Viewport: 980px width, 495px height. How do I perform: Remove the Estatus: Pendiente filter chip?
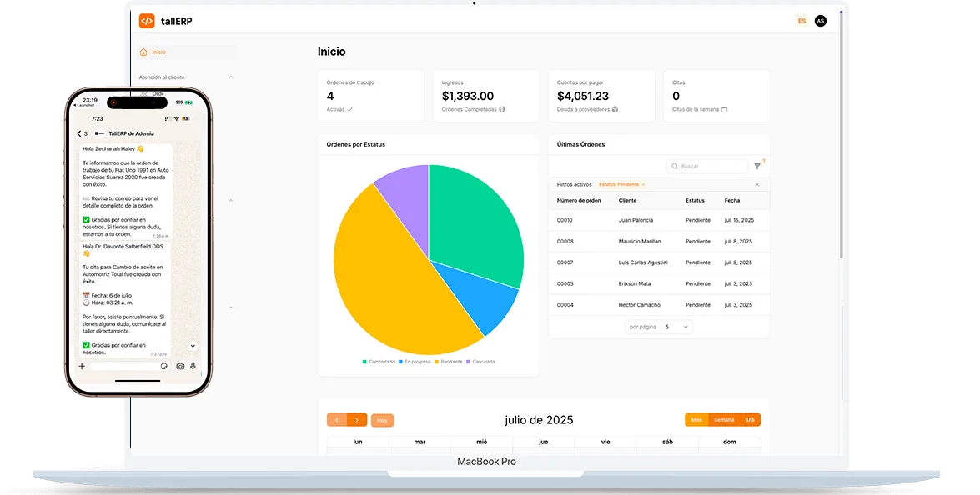(643, 185)
